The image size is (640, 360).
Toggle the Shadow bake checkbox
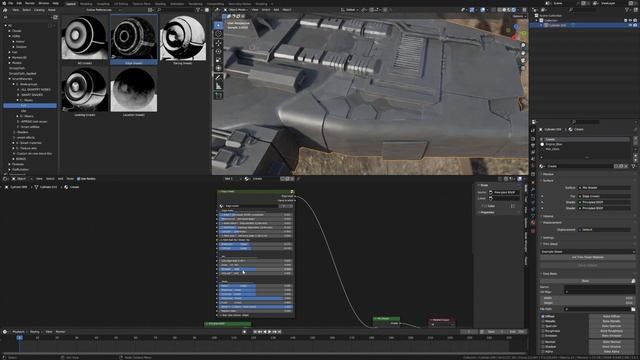tap(543, 347)
